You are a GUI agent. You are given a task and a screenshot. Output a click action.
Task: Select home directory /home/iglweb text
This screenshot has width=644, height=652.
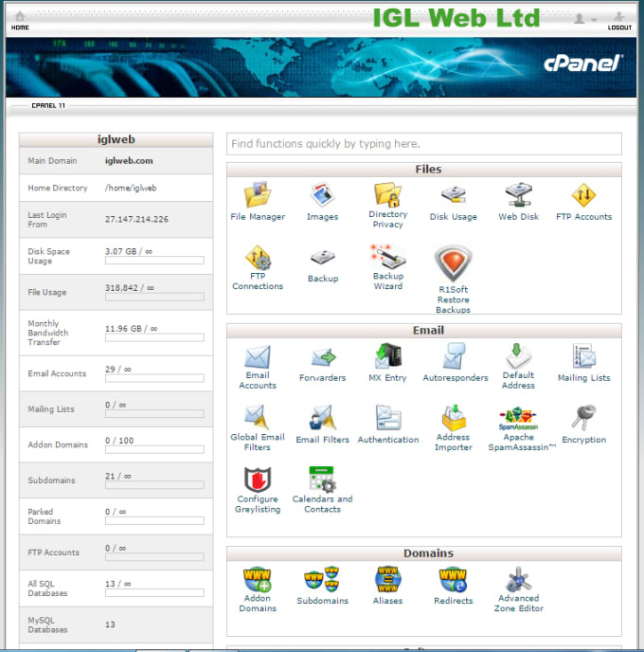[131, 188]
